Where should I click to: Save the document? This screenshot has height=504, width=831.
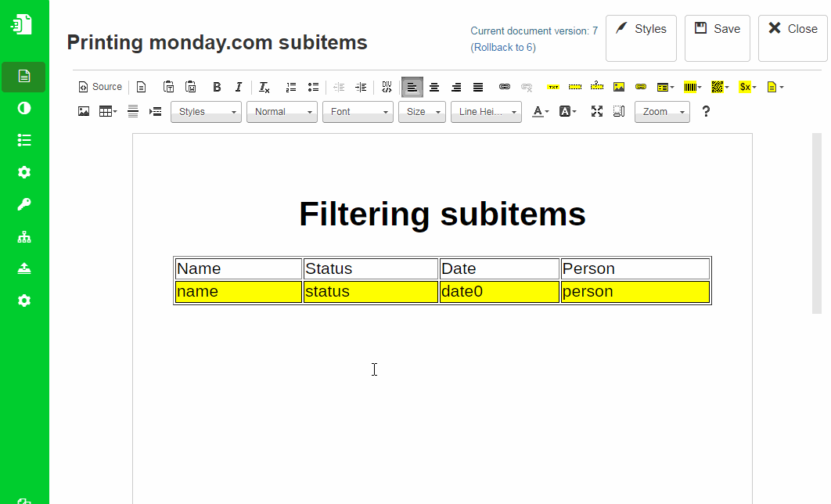click(x=718, y=38)
